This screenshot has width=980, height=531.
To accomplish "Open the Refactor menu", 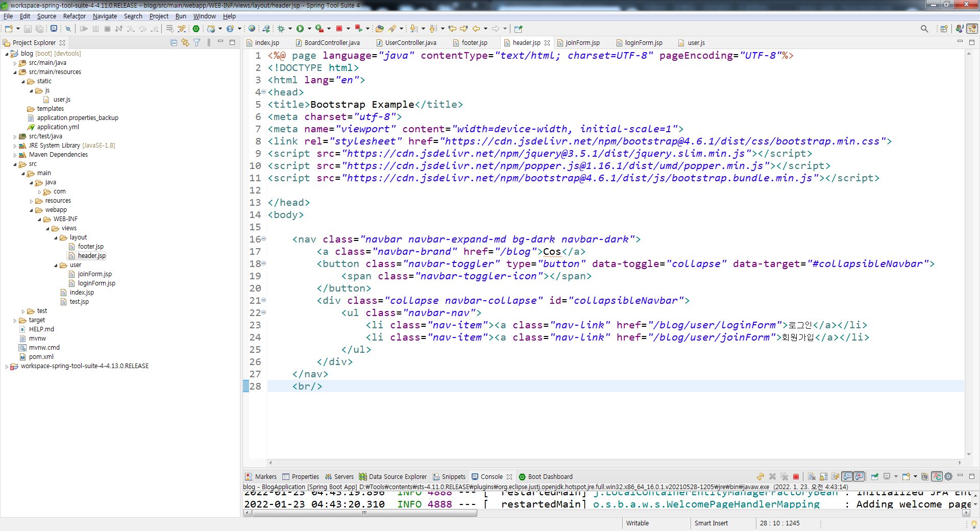I will point(75,16).
